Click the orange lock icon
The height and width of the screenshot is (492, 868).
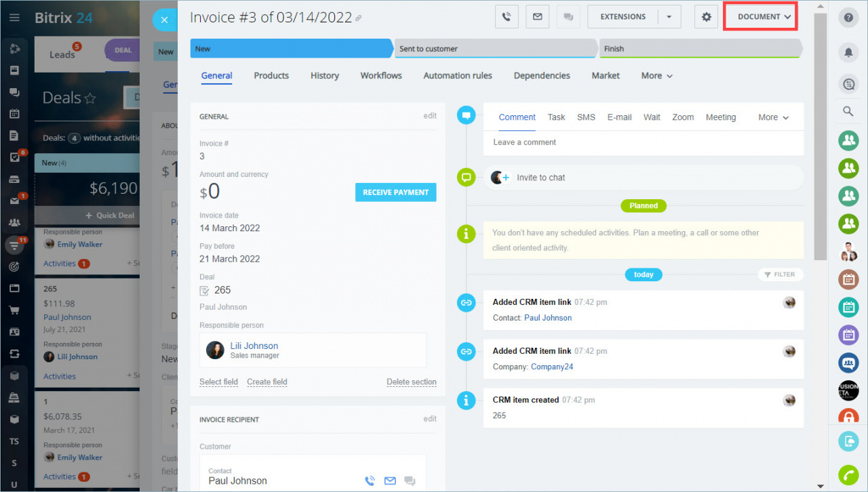pos(848,415)
